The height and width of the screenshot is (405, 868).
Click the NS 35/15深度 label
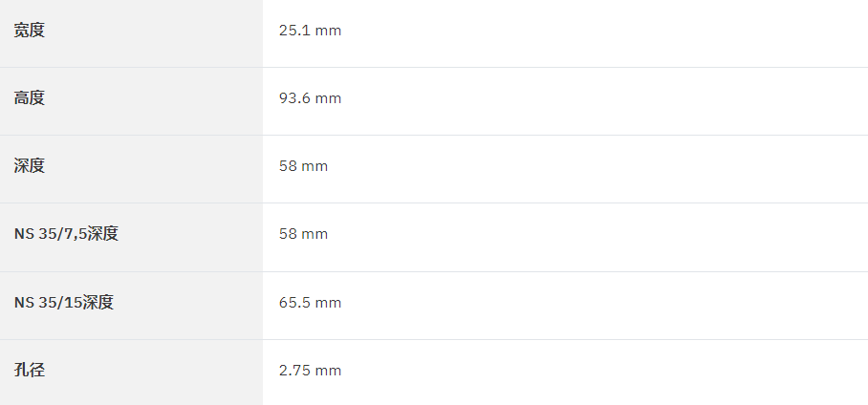64,302
